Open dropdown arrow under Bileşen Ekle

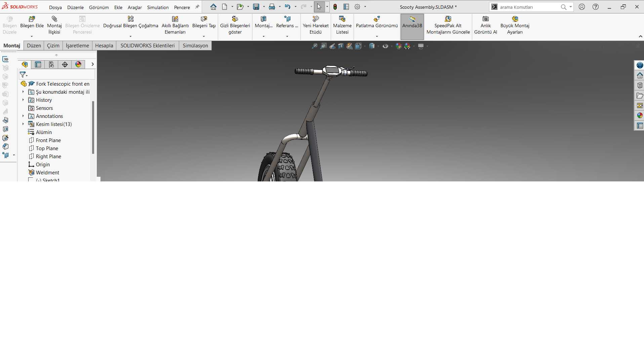click(32, 36)
